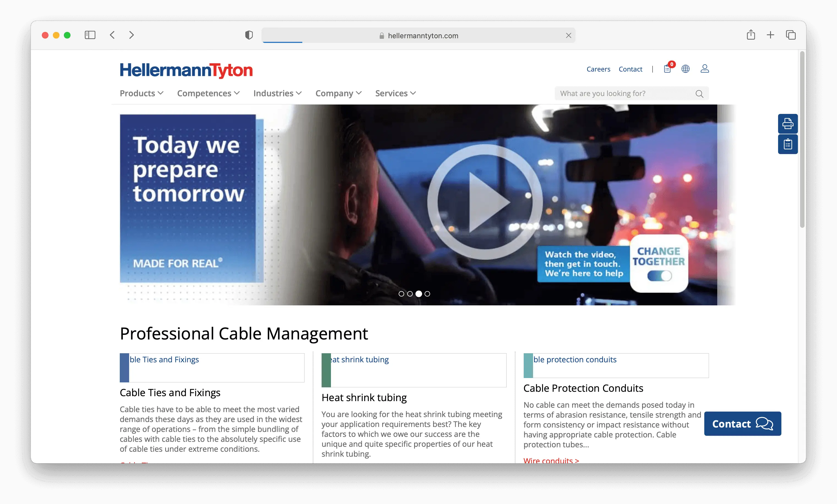The height and width of the screenshot is (504, 837).
Task: Click the Safari share icon
Action: [x=751, y=35]
